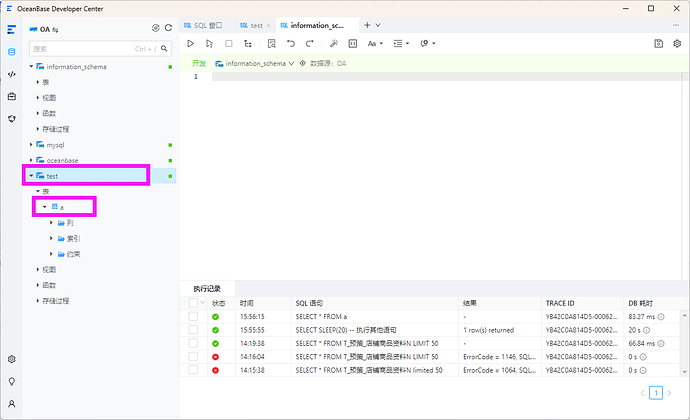The width and height of the screenshot is (690, 420).
Task: Save the SQL script
Action: coord(658,43)
